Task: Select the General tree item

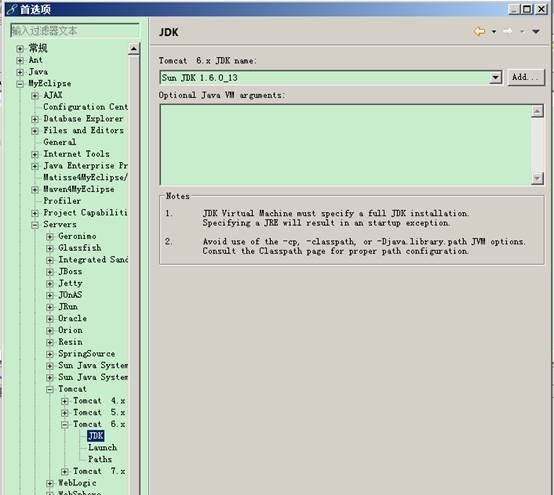Action: coord(59,142)
